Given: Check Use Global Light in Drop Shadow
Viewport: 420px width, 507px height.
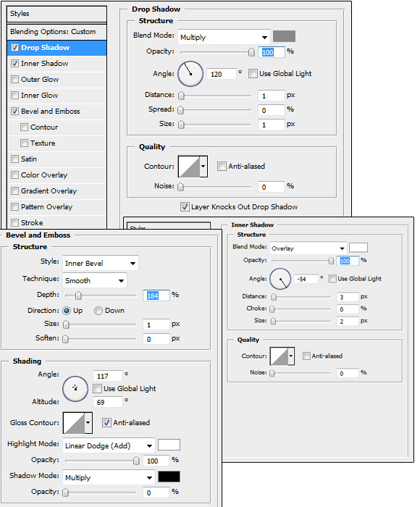Looking at the screenshot, I should [x=253, y=74].
